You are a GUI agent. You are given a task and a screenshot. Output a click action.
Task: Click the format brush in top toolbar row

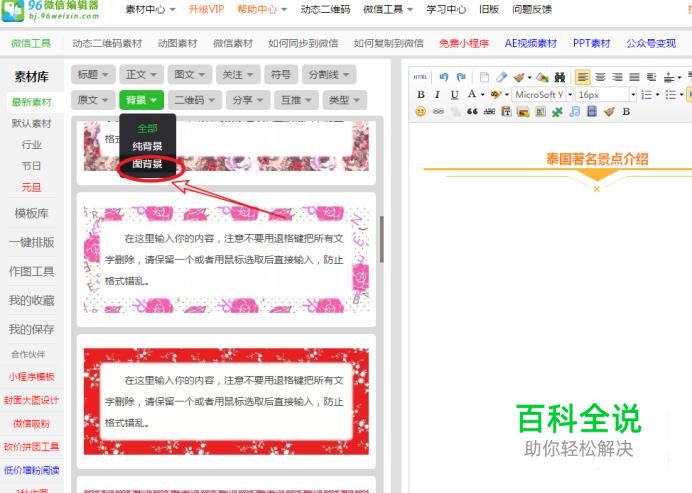(x=519, y=77)
